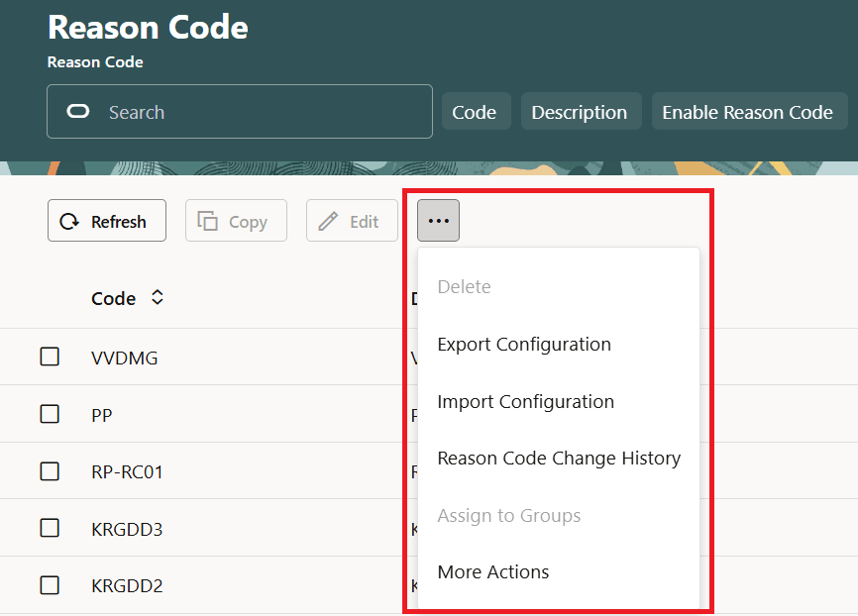
Task: Open the ellipsis more actions icon
Action: click(438, 220)
